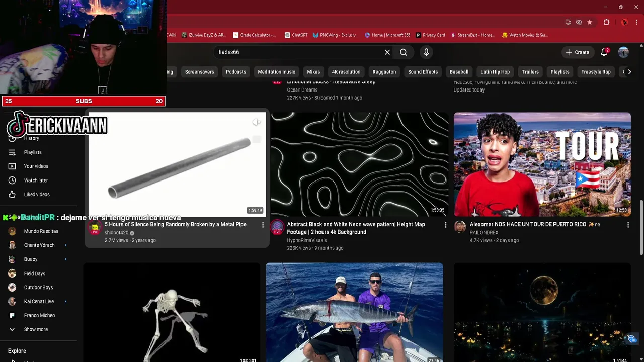Select the Latin Hip Hop chip
Screen dimensions: 644x362
495,72
